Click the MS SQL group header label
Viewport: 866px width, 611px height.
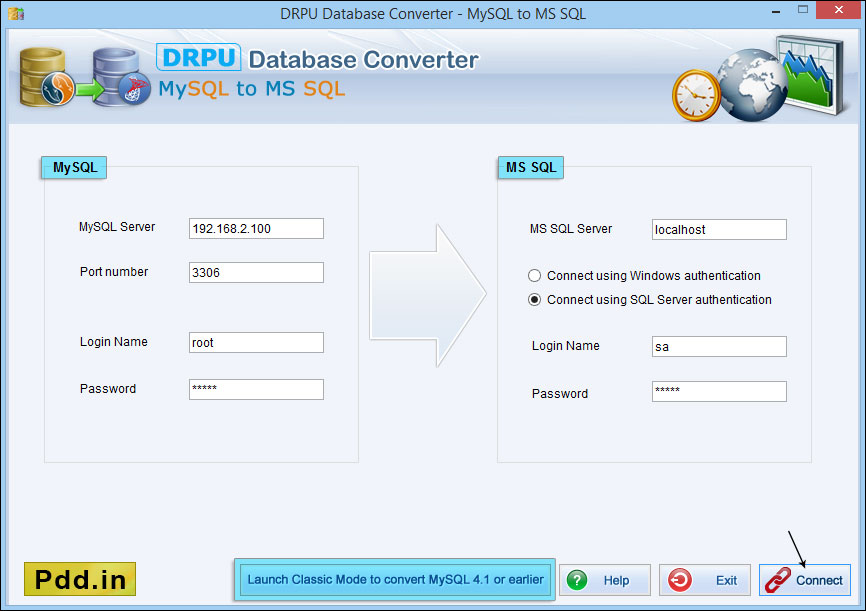[x=531, y=167]
